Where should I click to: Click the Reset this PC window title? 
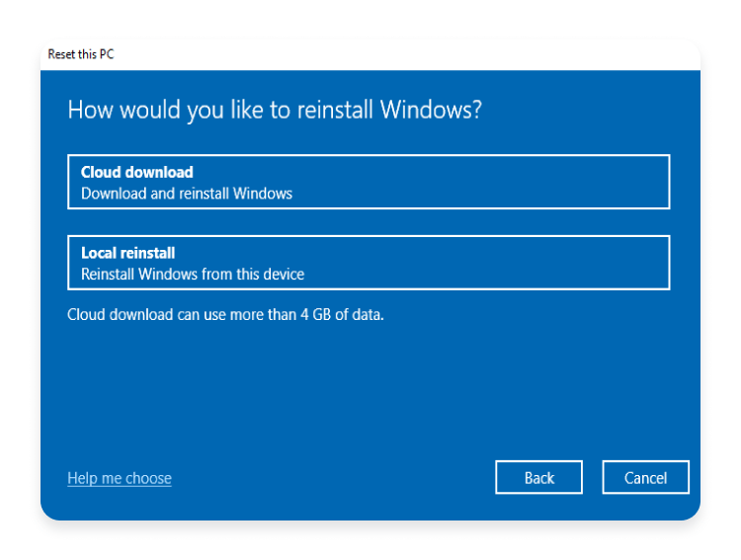click(x=81, y=54)
